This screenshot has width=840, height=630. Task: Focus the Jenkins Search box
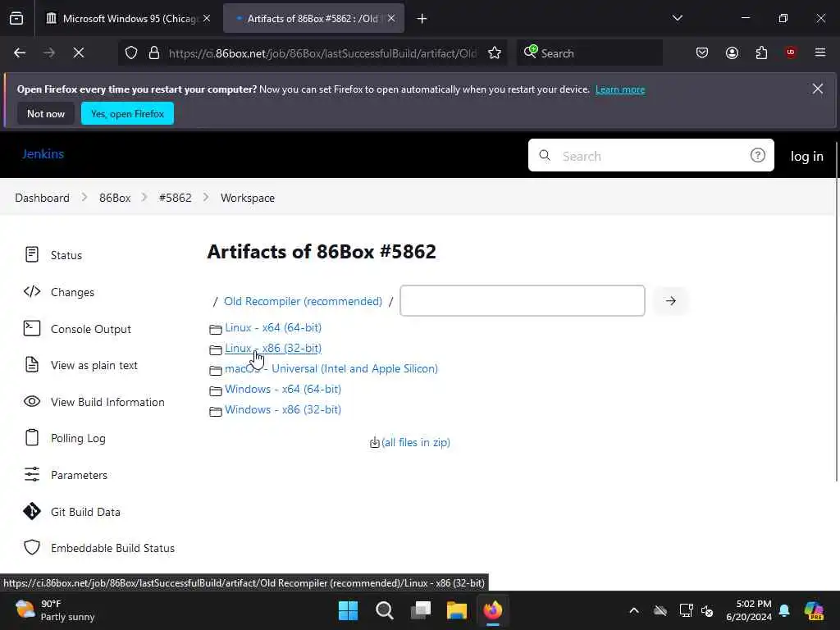[651, 155]
